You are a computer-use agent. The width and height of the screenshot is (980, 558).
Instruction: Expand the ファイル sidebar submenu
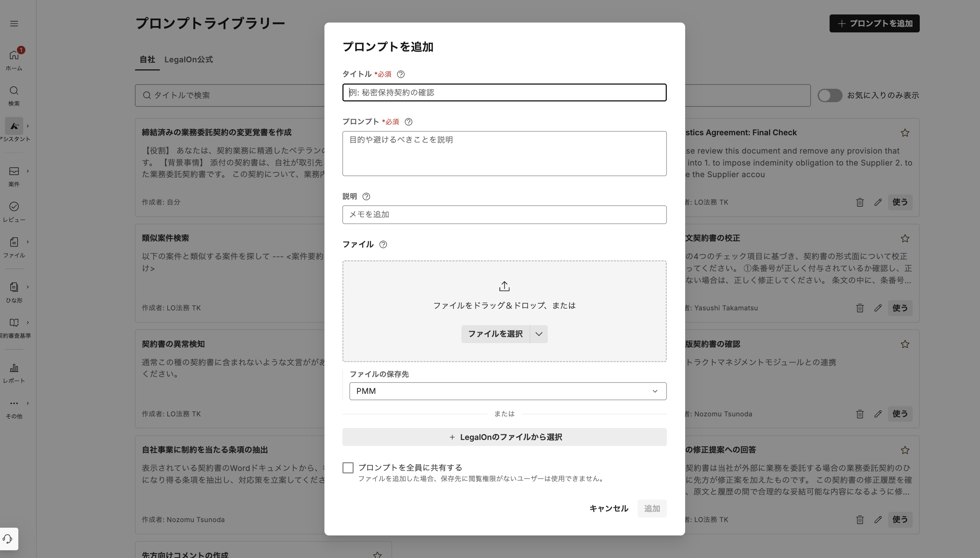pyautogui.click(x=27, y=242)
